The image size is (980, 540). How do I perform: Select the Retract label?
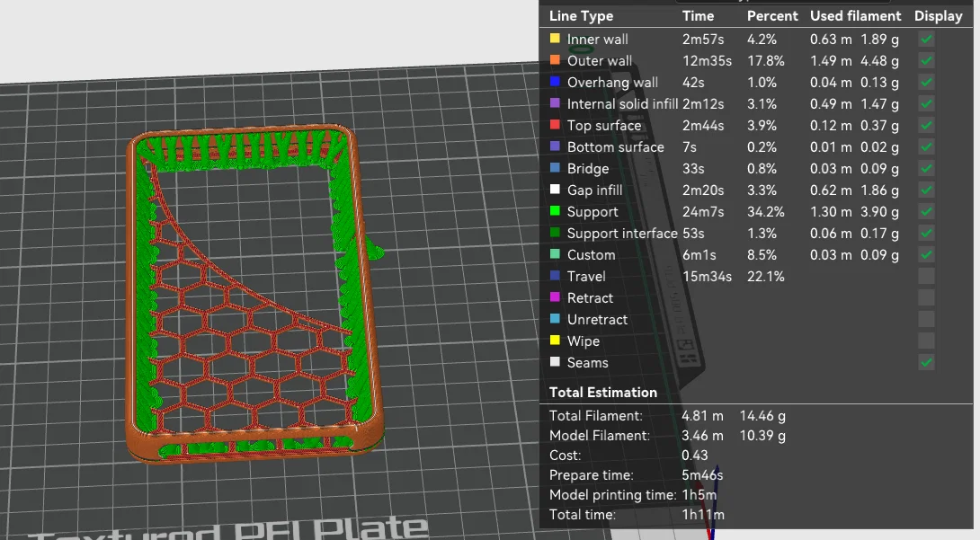click(x=590, y=297)
